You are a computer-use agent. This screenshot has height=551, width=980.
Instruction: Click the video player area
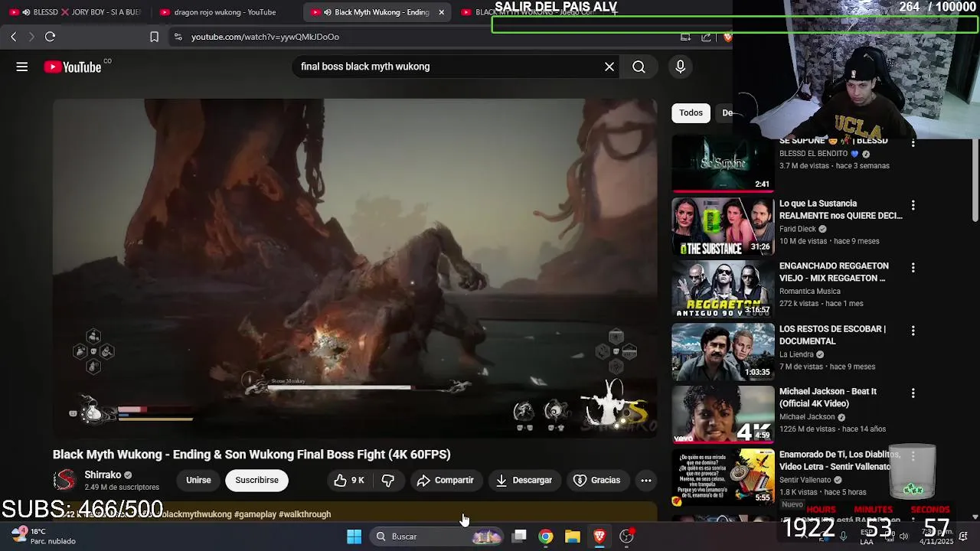[x=355, y=268]
